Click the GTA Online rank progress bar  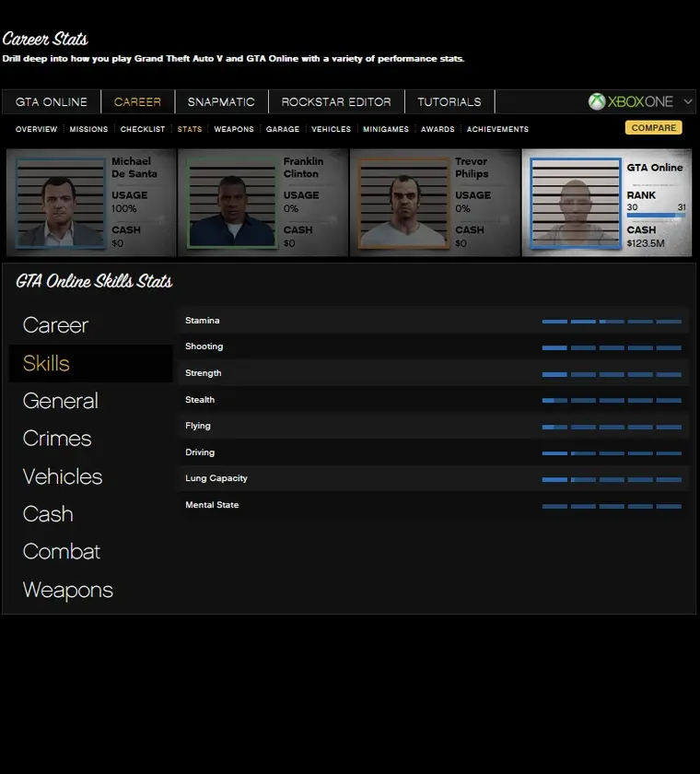click(x=656, y=216)
